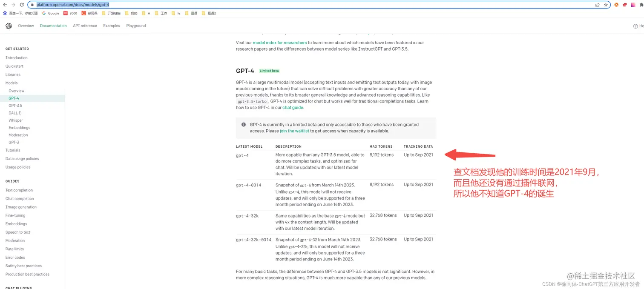644x289 pixels.
Task: Open Safety best practices
Action: (x=23, y=266)
